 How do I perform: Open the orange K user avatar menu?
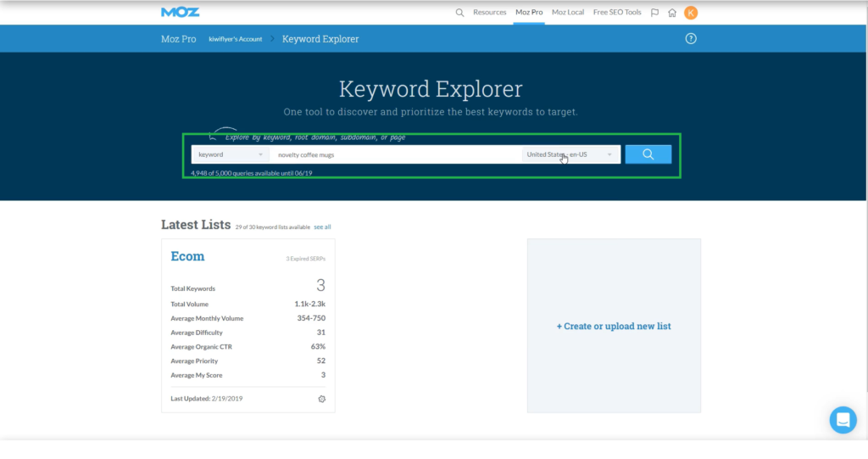(x=691, y=13)
